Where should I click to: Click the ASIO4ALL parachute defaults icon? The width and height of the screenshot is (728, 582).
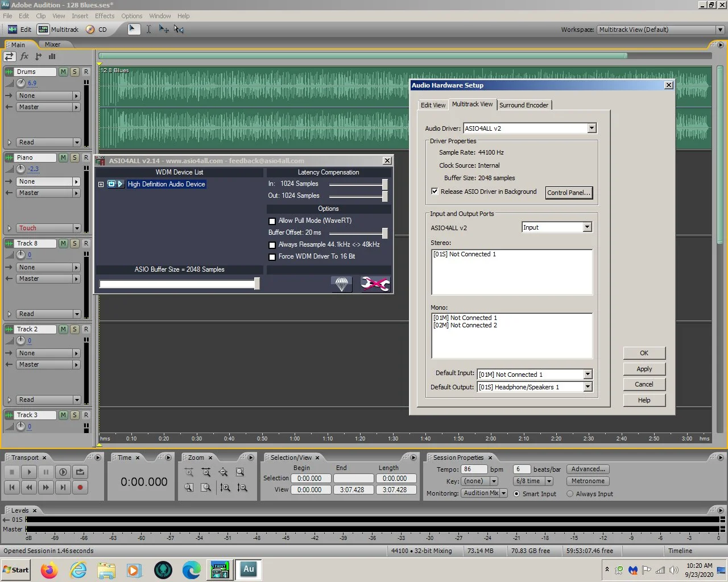341,284
